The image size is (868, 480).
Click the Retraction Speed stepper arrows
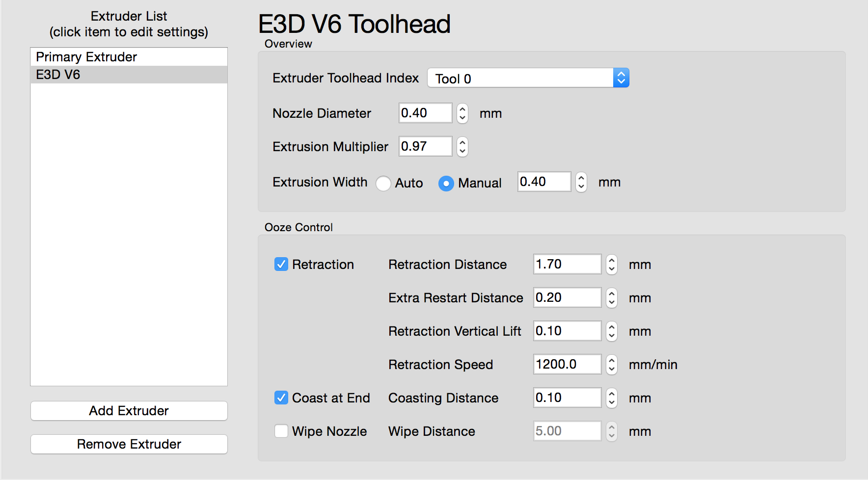[611, 365]
